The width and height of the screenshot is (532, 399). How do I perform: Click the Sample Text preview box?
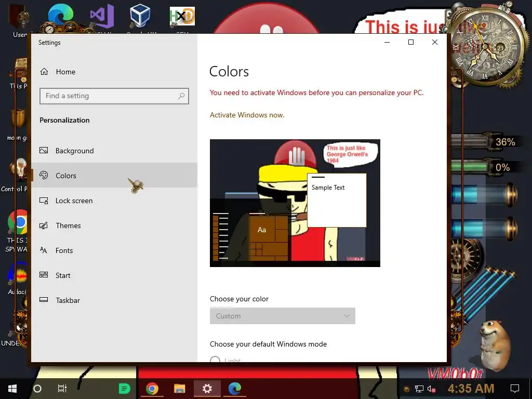tap(337, 200)
